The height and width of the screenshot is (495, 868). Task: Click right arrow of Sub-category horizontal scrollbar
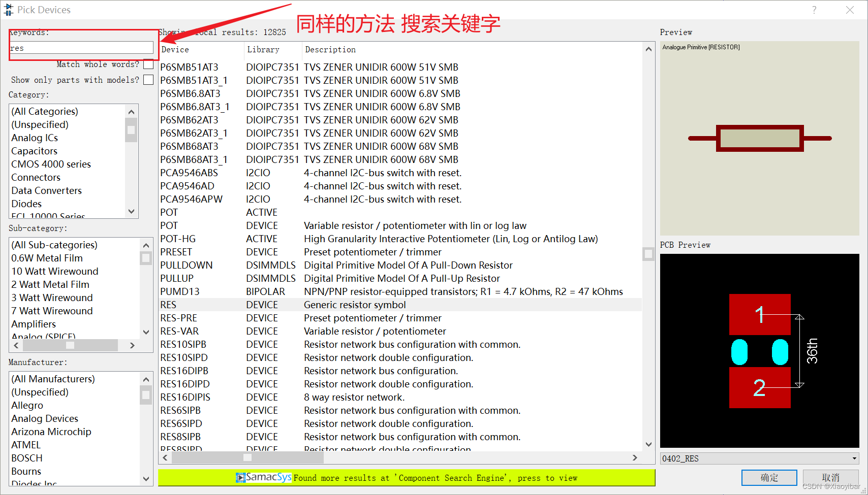[132, 345]
